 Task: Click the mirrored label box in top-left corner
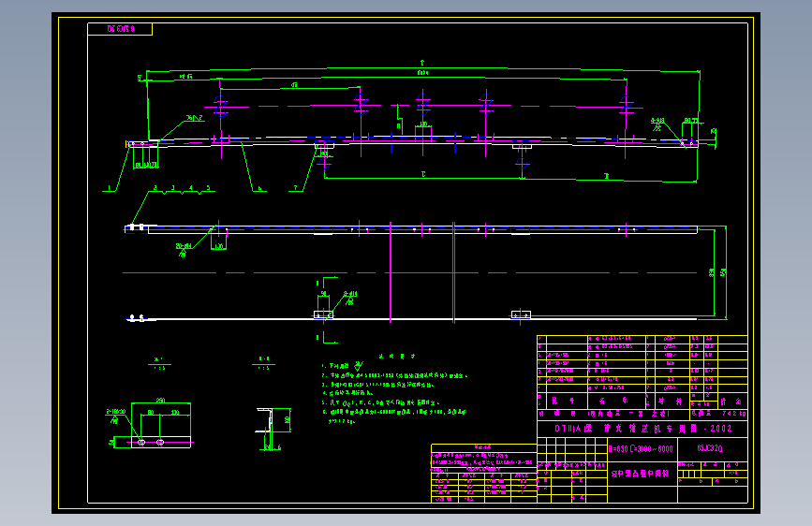point(120,29)
